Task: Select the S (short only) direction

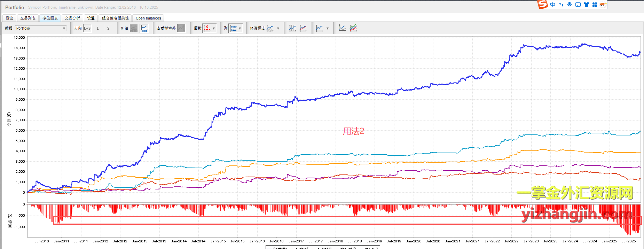Action: click(x=108, y=28)
